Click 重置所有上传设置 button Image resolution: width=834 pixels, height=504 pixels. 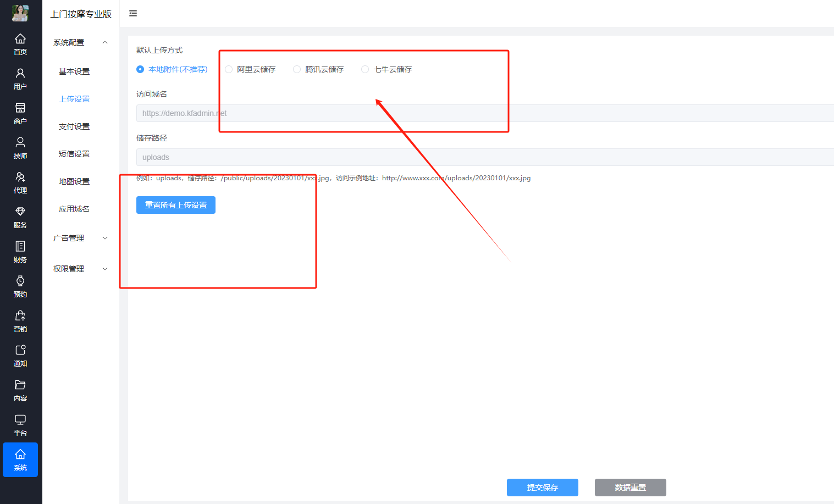click(176, 205)
